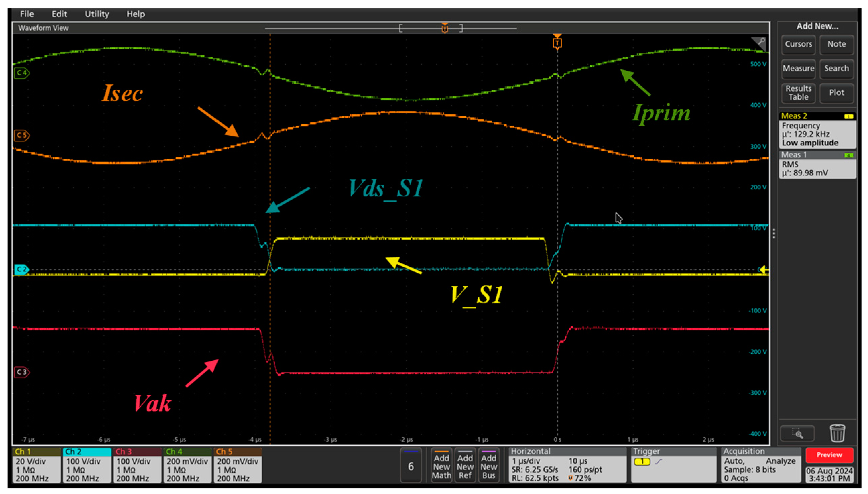868x494 pixels.
Task: Click the orange trigger position T marker
Action: [557, 43]
